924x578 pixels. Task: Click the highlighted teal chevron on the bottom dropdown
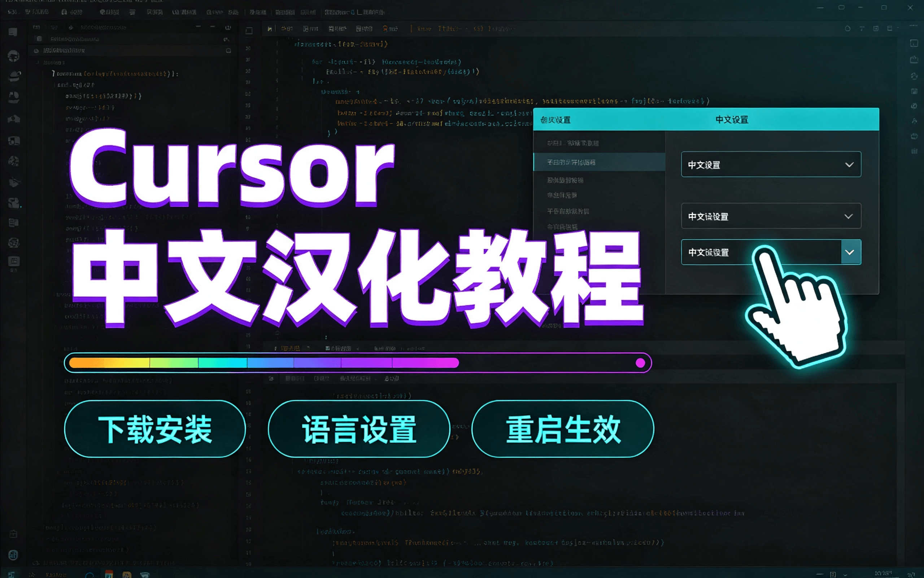point(851,252)
